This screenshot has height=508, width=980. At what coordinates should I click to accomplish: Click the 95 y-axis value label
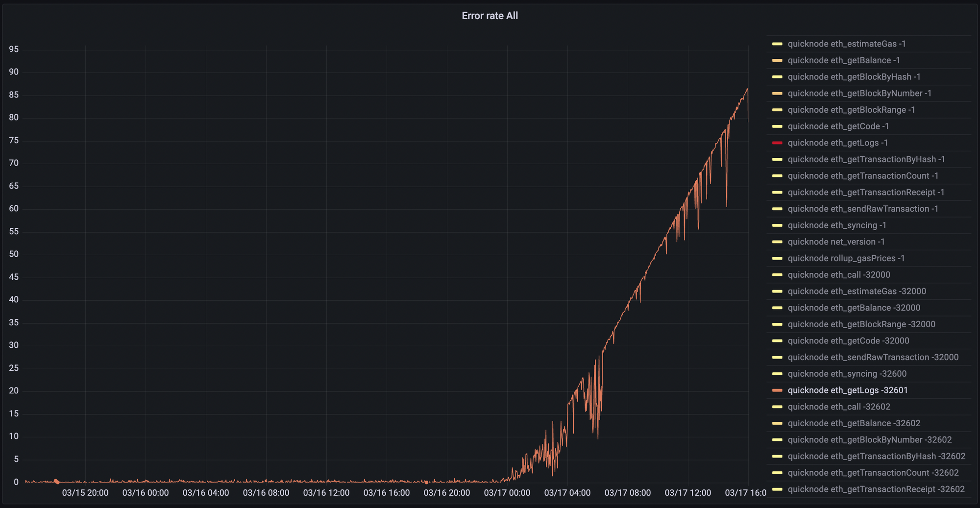click(x=14, y=49)
